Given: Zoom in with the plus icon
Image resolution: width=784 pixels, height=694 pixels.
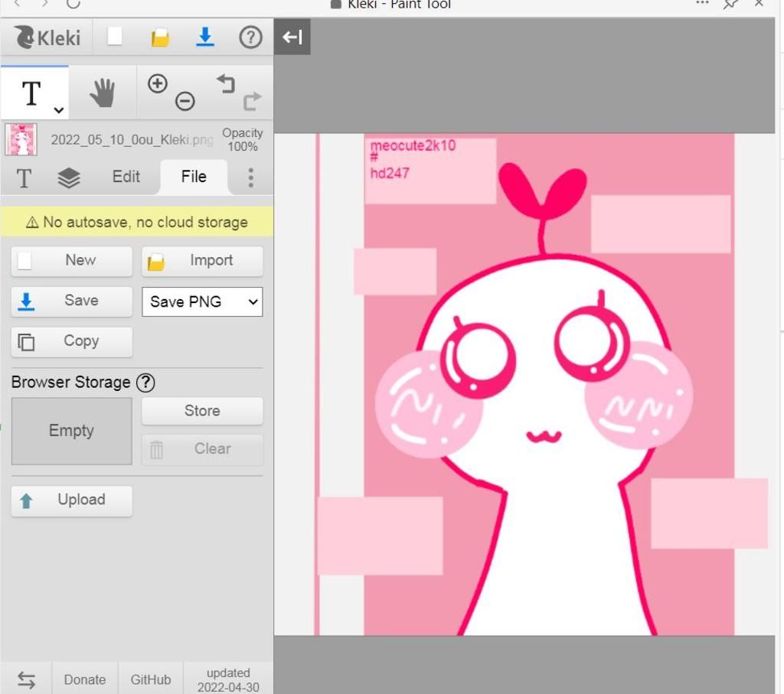Looking at the screenshot, I should [x=158, y=83].
